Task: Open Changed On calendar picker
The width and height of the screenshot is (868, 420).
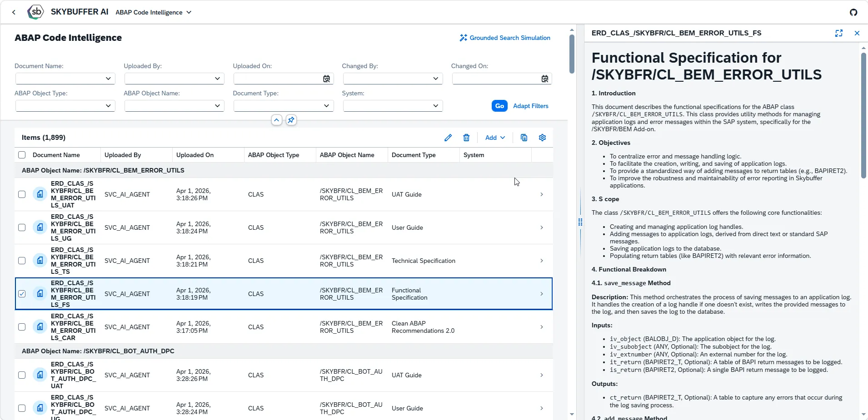Action: [544, 79]
